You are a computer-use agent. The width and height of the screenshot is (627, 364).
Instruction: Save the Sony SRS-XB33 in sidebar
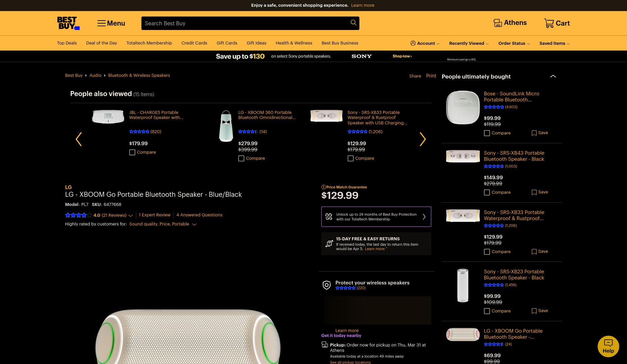[x=534, y=252]
